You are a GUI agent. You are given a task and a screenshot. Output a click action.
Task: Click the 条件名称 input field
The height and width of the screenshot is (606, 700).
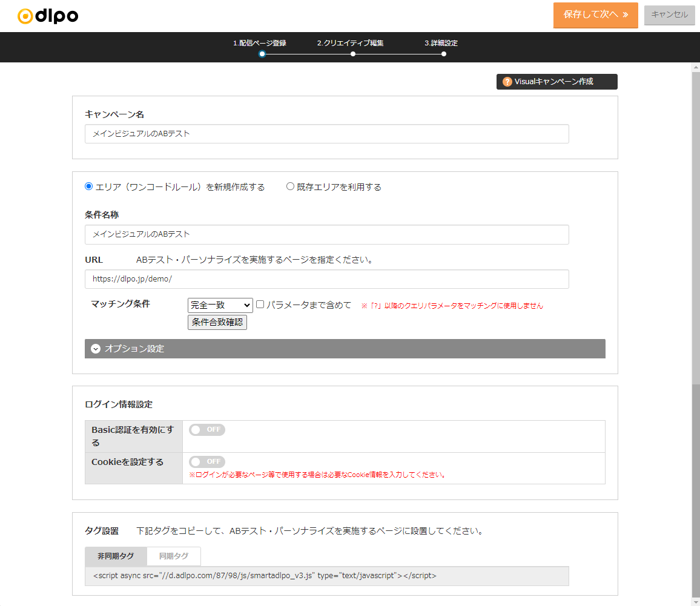(327, 234)
